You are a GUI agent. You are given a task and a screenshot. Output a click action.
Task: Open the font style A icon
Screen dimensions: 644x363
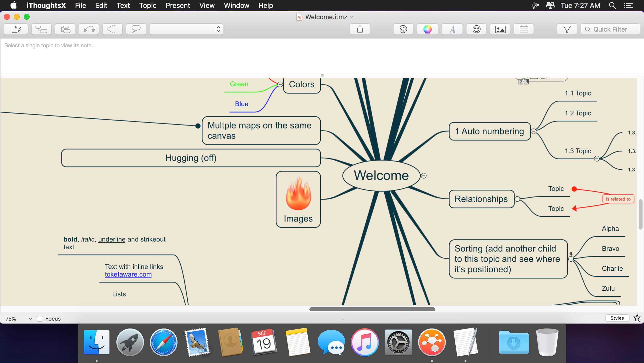coord(452,29)
